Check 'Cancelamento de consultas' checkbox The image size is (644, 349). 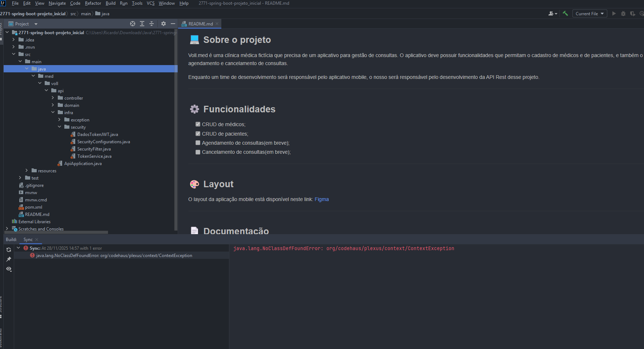(198, 152)
